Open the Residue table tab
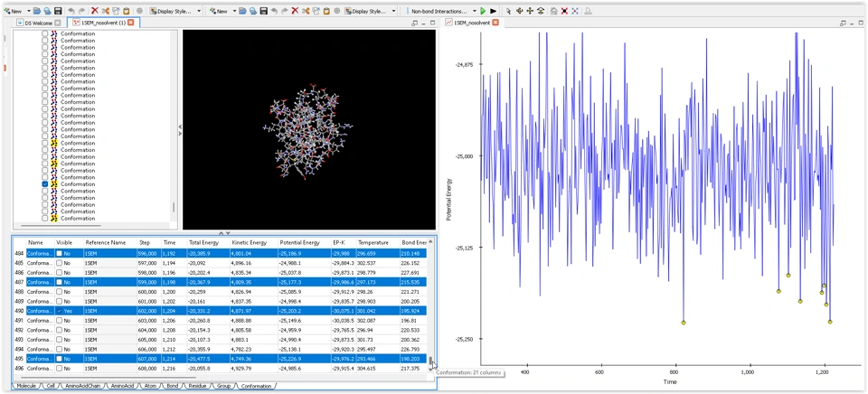The height and width of the screenshot is (394, 868). (197, 385)
